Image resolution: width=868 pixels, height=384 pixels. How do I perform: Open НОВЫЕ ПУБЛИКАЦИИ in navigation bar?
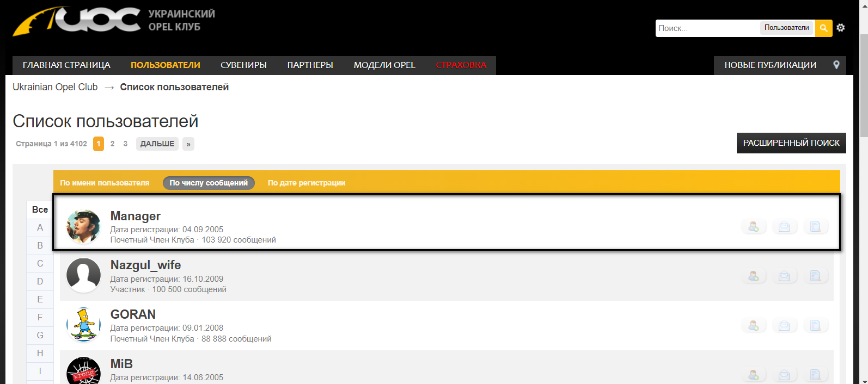770,65
